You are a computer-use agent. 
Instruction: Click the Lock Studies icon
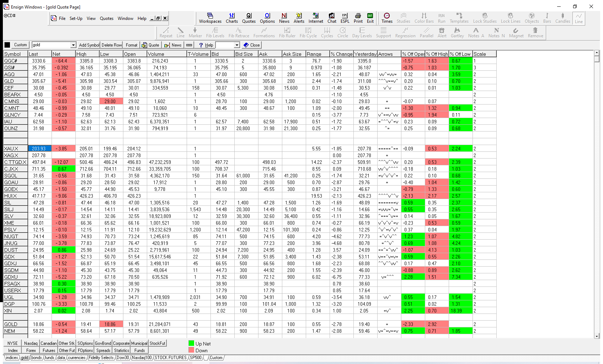[485, 18]
